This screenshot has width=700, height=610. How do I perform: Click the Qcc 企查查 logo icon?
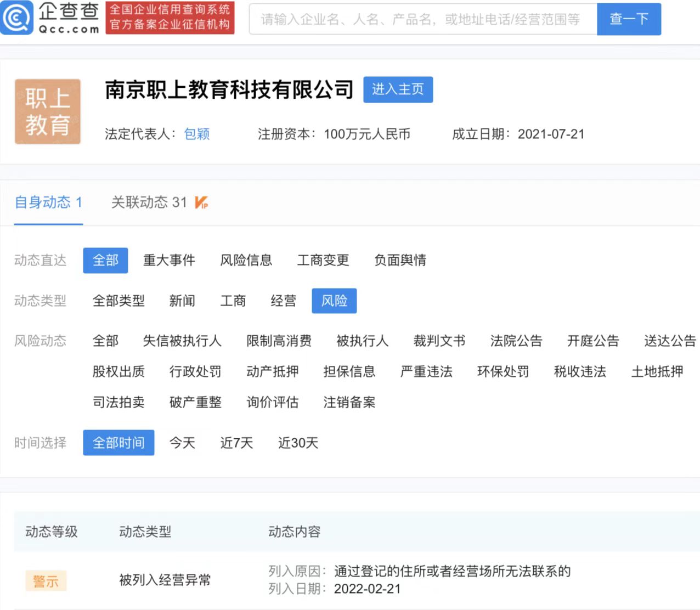(x=17, y=18)
